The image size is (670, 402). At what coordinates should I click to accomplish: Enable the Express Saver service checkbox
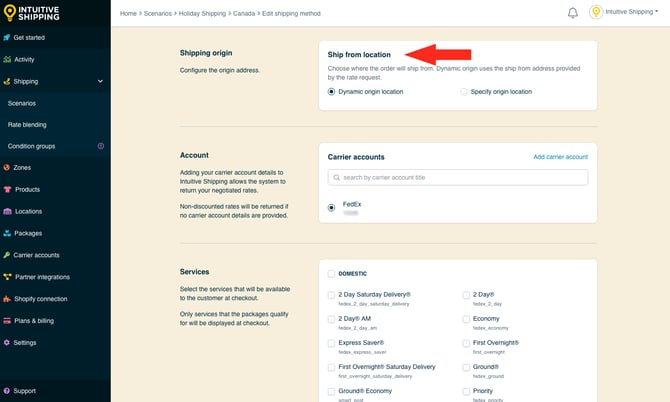click(331, 343)
